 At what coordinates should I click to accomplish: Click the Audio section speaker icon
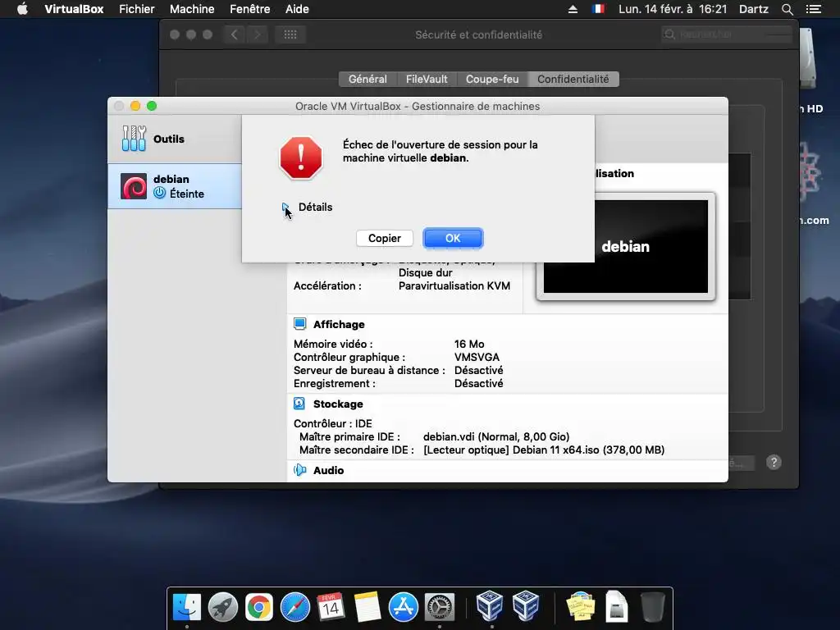[300, 470]
